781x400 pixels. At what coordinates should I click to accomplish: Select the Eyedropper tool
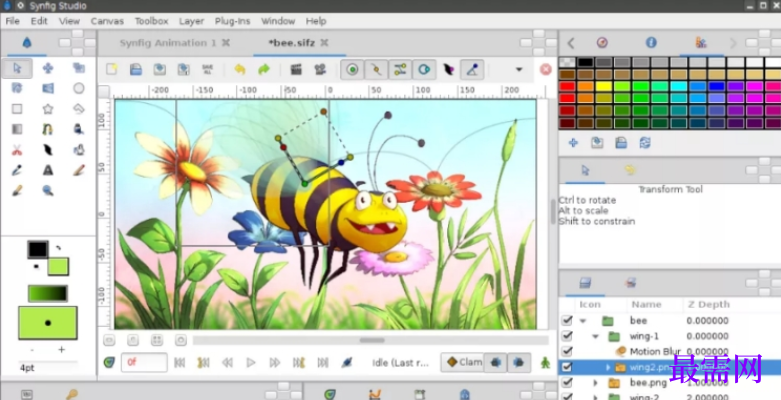coord(17,170)
